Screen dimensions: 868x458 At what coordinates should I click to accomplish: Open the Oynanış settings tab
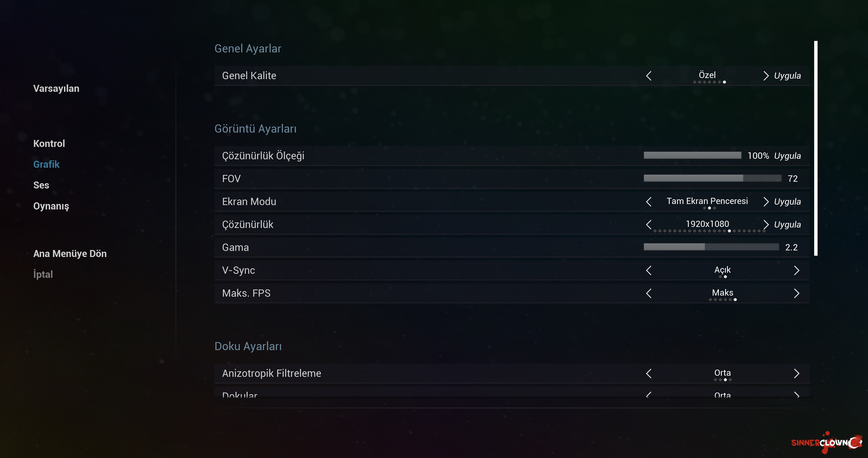(51, 206)
